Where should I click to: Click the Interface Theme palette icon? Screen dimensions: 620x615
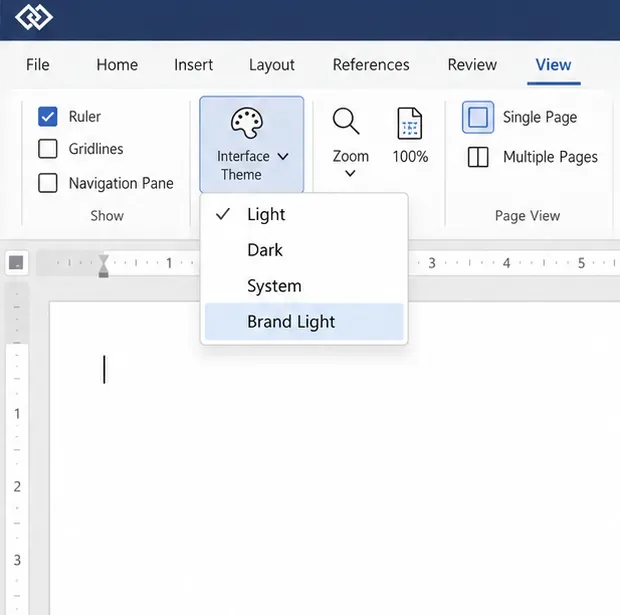pos(247,123)
